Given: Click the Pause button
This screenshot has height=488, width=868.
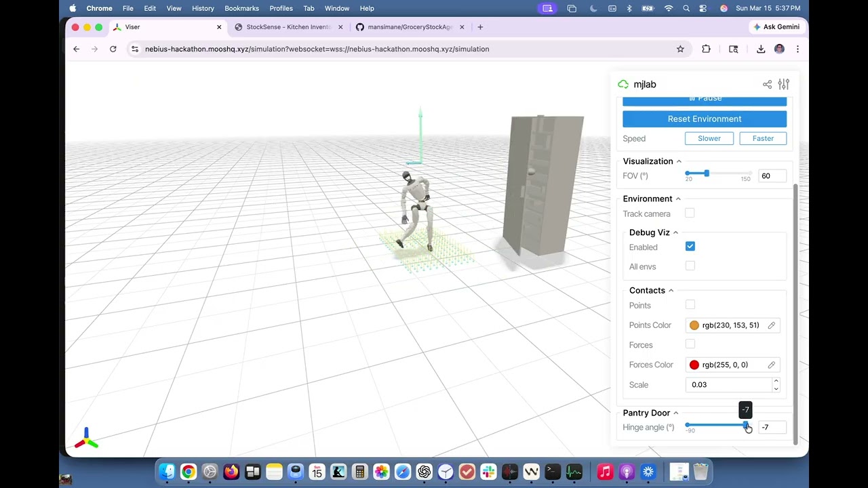Looking at the screenshot, I should point(705,101).
